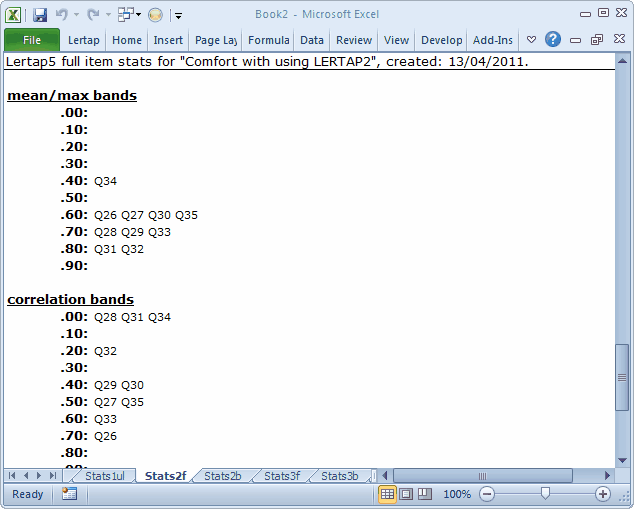
Task: Open Excel Help question mark
Action: 553,39
